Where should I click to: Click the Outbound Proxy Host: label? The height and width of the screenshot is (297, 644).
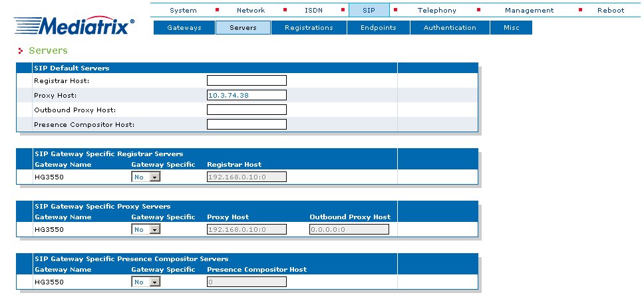75,110
